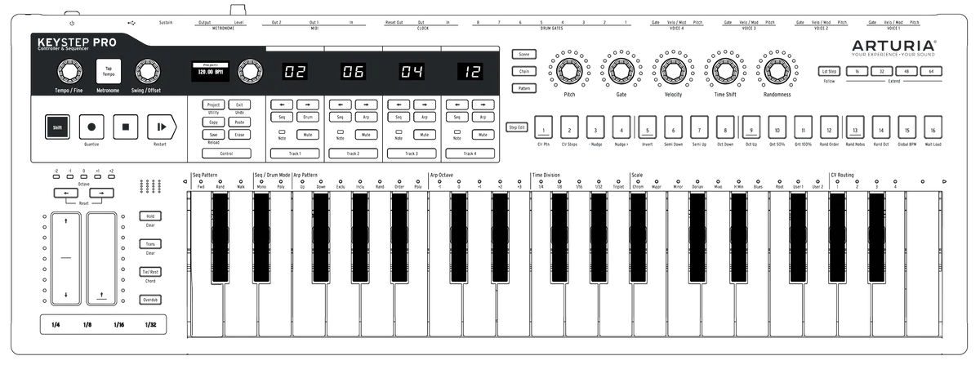Click the Velocity encoder knob
980x365 pixels.
coord(673,72)
